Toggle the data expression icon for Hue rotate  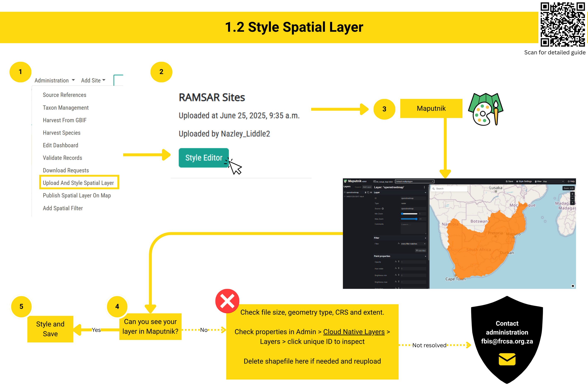click(x=399, y=269)
